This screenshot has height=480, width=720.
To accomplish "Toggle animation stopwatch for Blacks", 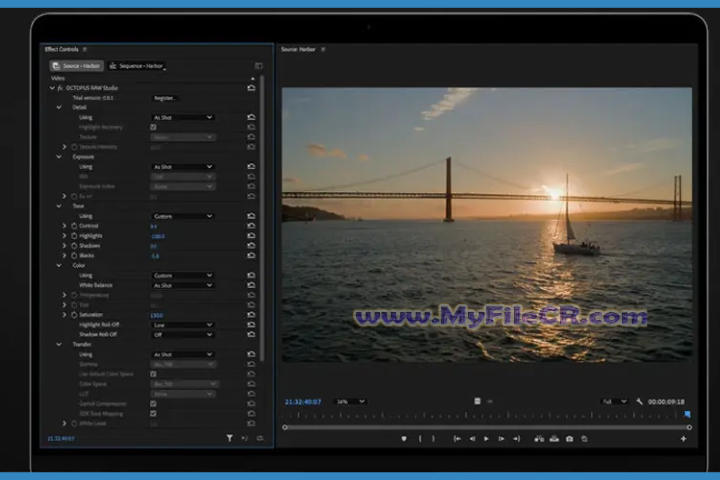I will click(x=74, y=255).
